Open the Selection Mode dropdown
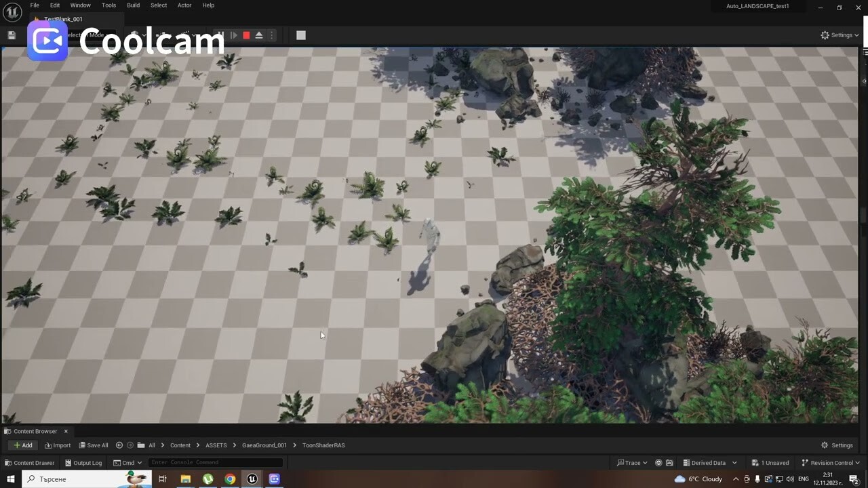868x488 pixels. click(x=93, y=35)
